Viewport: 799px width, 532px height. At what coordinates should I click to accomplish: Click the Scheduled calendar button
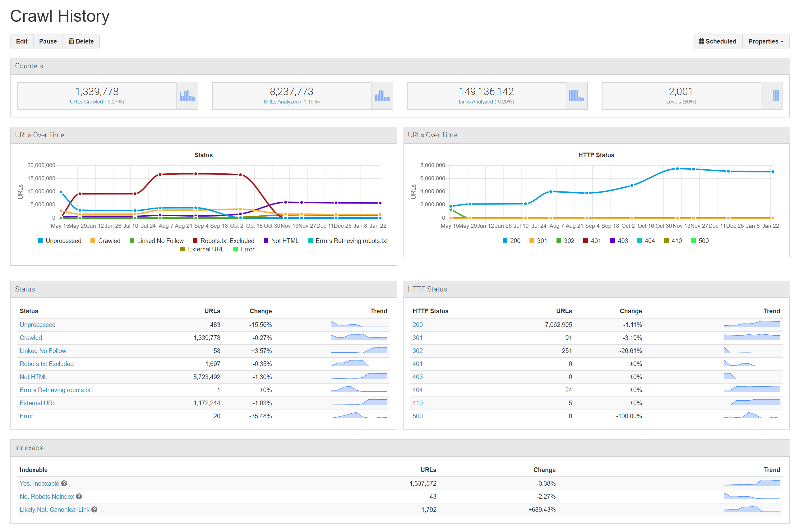[717, 41]
